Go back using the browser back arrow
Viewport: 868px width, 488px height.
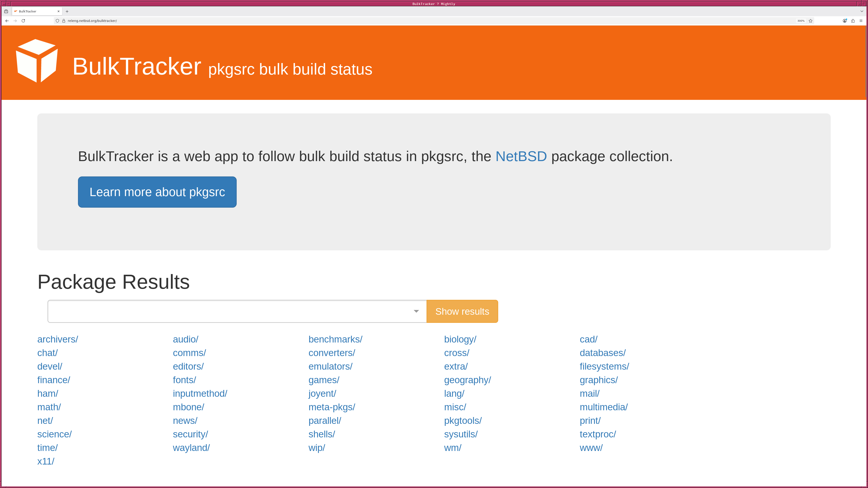[7, 21]
